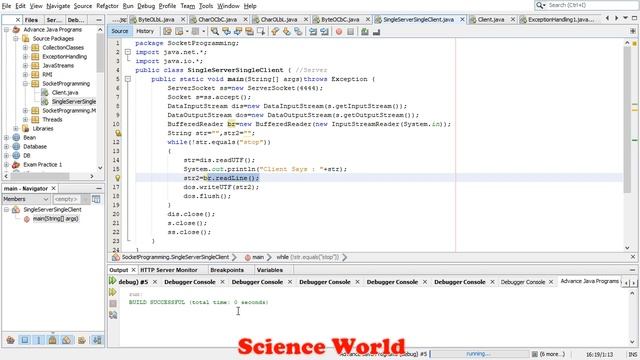This screenshot has height=360, width=640.
Task: Click the Back navigation toolbar icon
Action: tap(179, 31)
